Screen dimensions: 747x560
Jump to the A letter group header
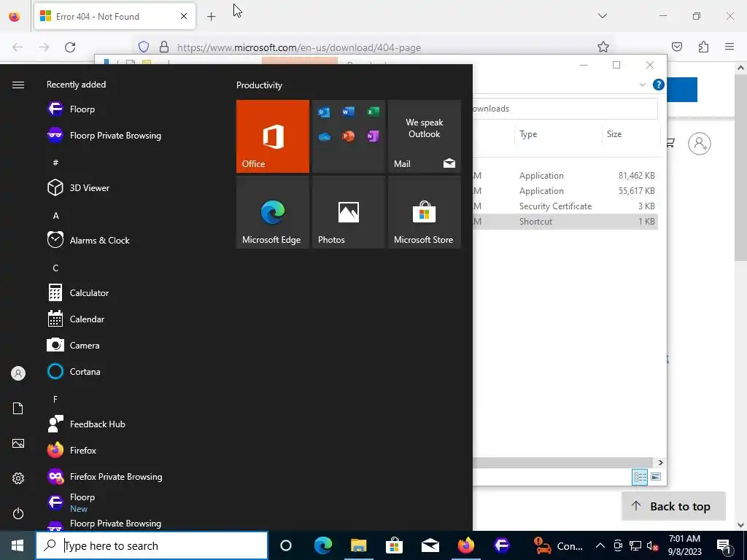[x=55, y=215]
